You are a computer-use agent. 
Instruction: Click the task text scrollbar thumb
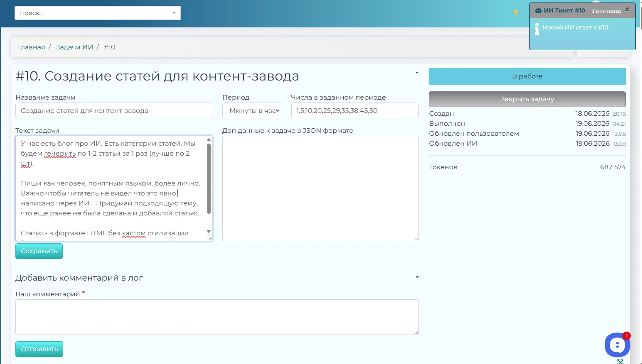click(x=209, y=178)
